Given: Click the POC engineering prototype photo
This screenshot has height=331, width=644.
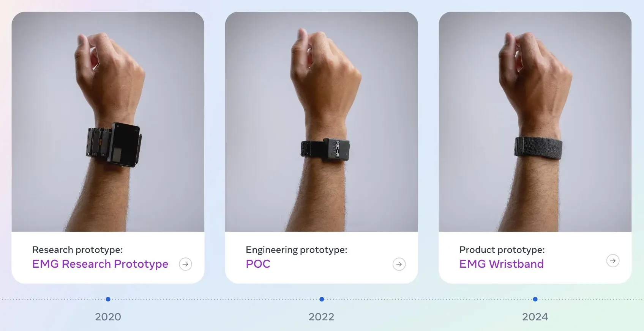Looking at the screenshot, I should coord(321,122).
